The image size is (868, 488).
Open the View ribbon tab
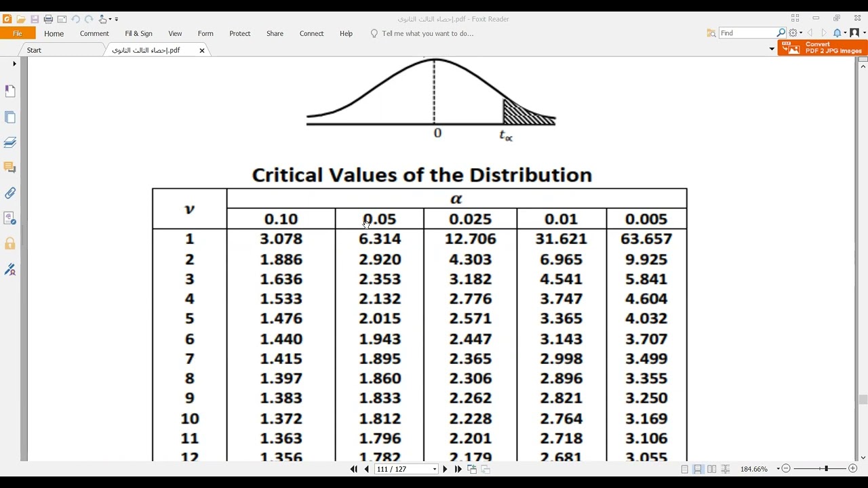[x=175, y=33]
